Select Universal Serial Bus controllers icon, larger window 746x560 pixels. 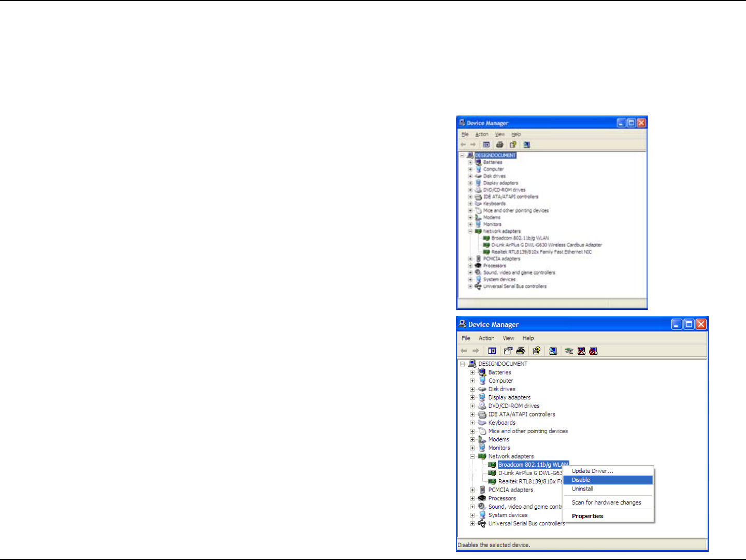[x=482, y=523]
